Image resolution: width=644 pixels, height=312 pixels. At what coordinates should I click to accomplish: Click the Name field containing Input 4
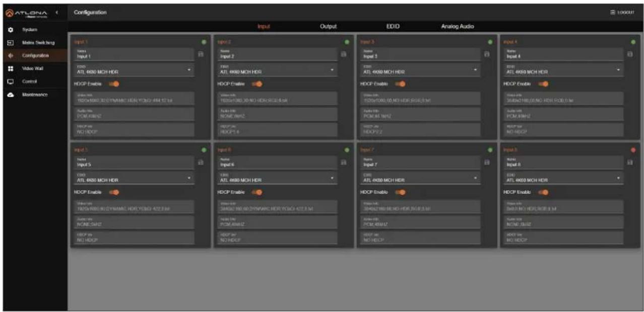click(x=563, y=54)
